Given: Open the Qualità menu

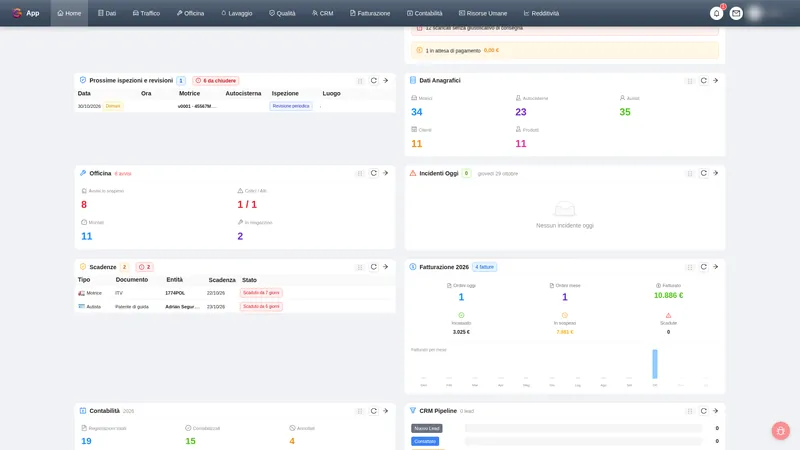Looking at the screenshot, I should coord(282,13).
